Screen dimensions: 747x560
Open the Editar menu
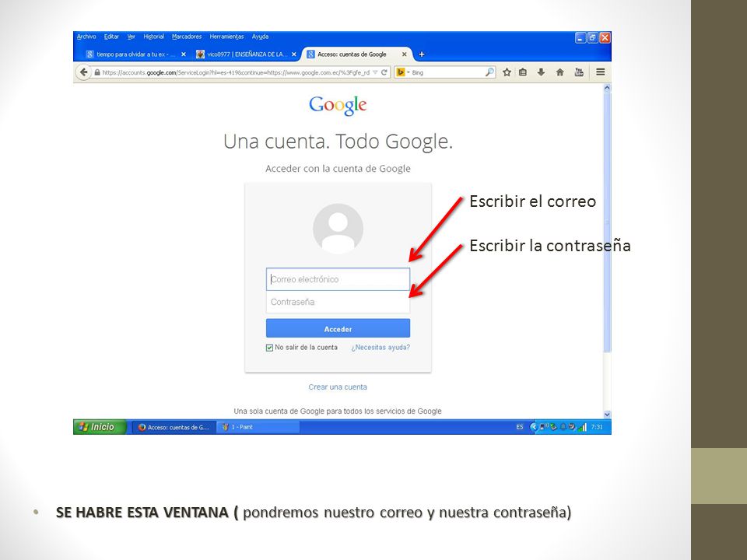111,37
